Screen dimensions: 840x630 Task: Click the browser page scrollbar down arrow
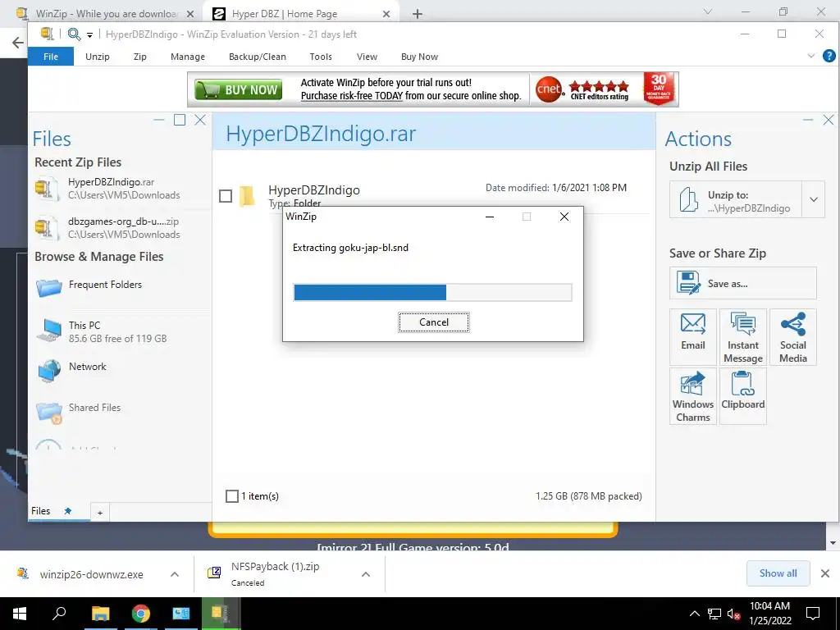(833, 543)
